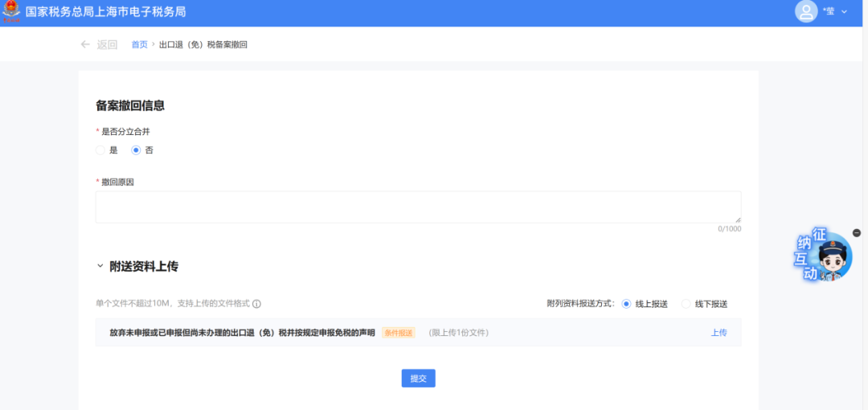
Task: Open the user account dropdown arrow
Action: coord(844,12)
